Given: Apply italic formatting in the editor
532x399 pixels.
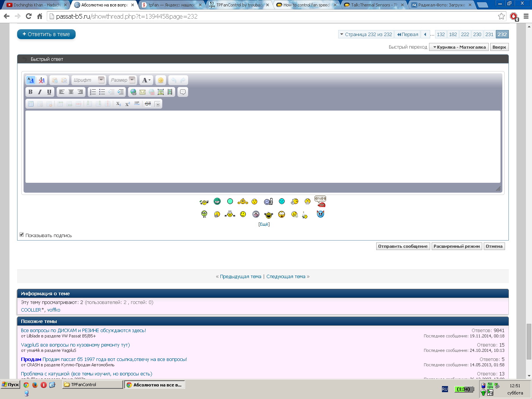Looking at the screenshot, I should click(x=40, y=92).
